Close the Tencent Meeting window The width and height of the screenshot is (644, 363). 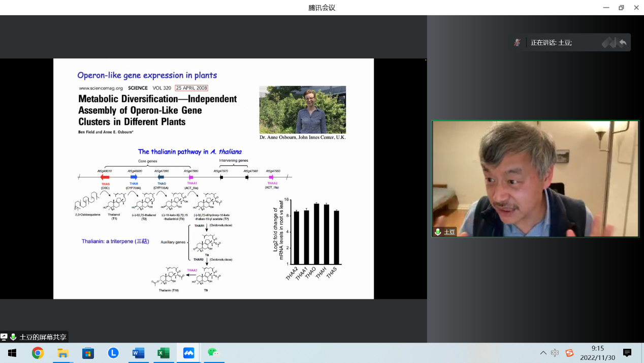click(636, 8)
